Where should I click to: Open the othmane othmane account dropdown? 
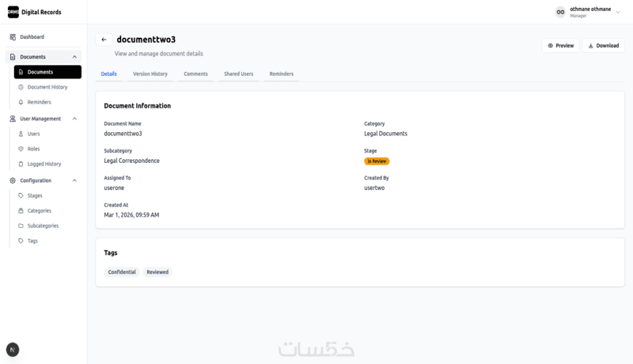[618, 13]
